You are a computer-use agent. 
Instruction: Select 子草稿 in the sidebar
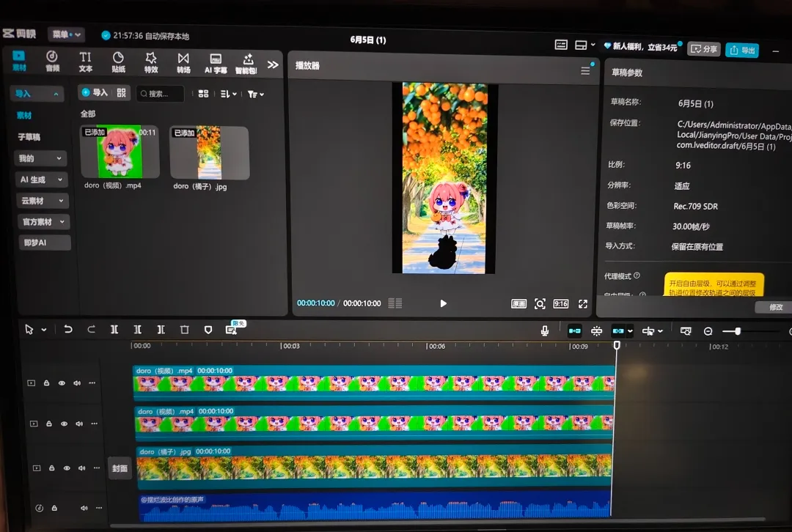29,137
